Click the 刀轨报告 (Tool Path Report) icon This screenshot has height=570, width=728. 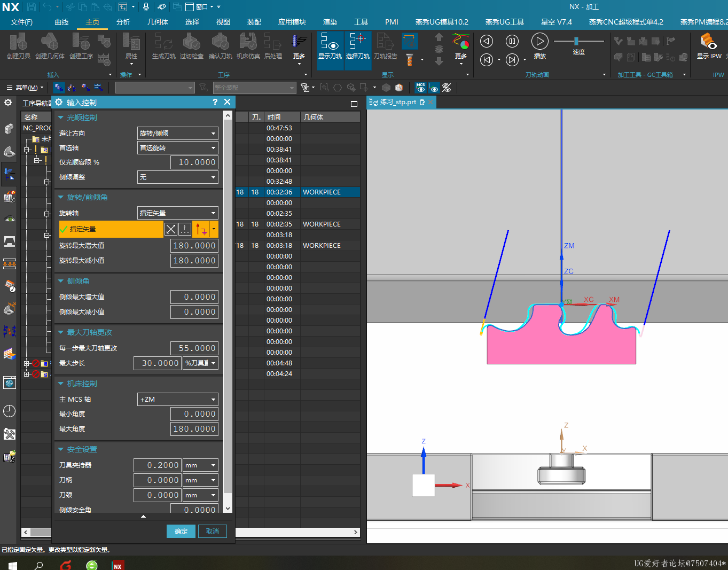click(x=385, y=46)
